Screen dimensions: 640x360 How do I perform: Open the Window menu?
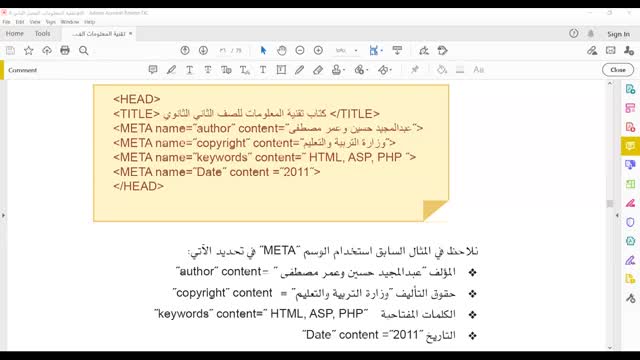tap(70, 22)
